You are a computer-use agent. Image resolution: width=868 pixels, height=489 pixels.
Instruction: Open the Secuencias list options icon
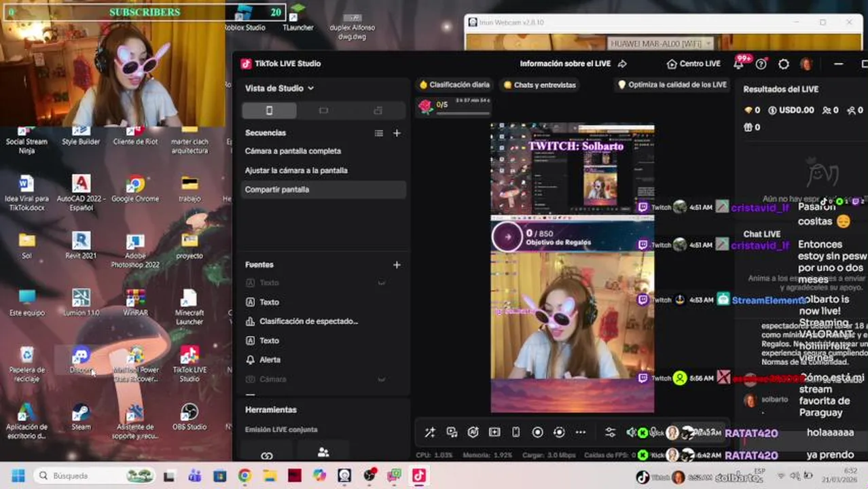point(379,133)
